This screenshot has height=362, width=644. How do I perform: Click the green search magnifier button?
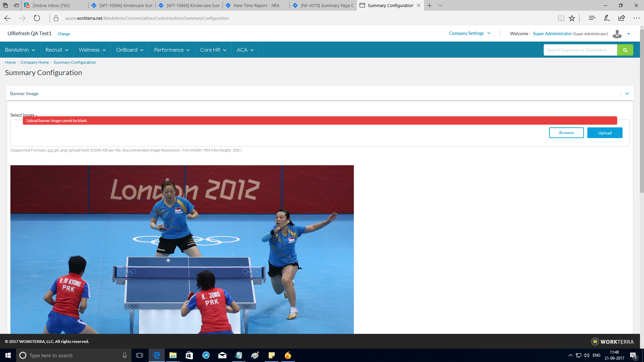(625, 50)
